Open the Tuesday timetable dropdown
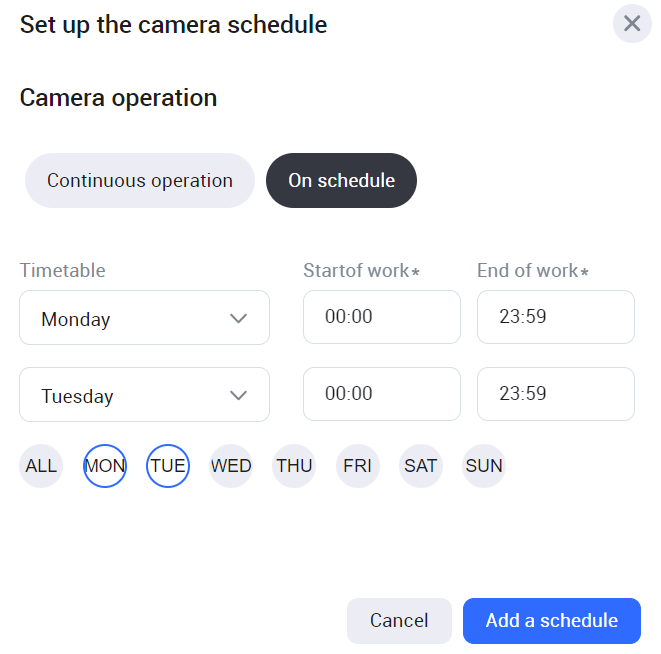 pyautogui.click(x=144, y=395)
